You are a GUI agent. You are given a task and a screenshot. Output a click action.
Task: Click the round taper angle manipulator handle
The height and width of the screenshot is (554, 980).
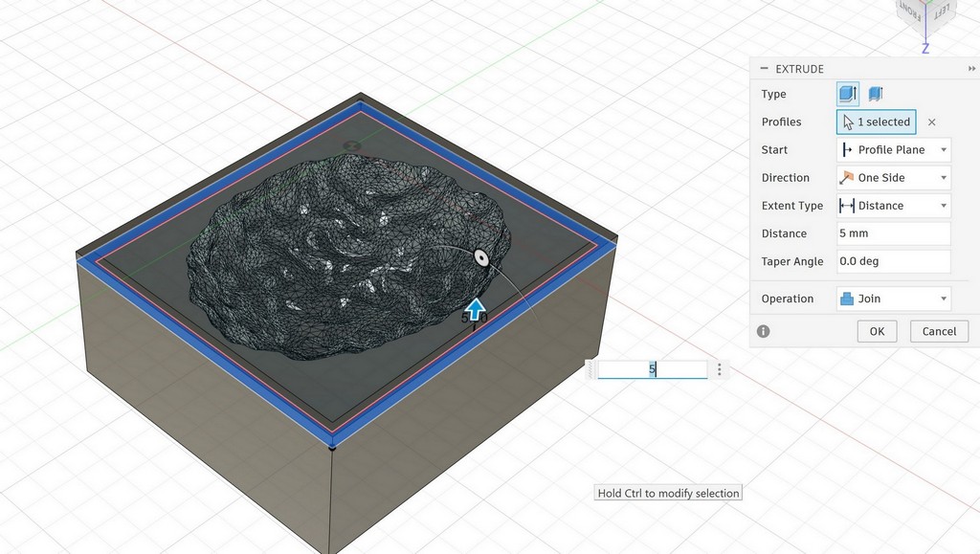pyautogui.click(x=480, y=257)
